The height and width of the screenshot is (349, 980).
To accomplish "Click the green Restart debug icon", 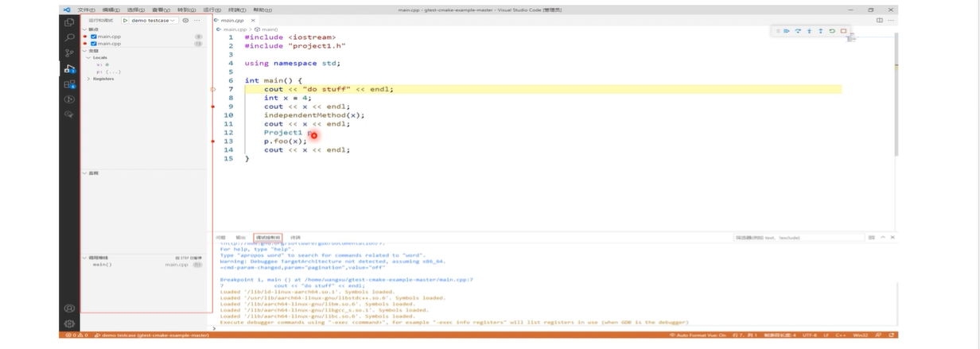I will pyautogui.click(x=832, y=31).
